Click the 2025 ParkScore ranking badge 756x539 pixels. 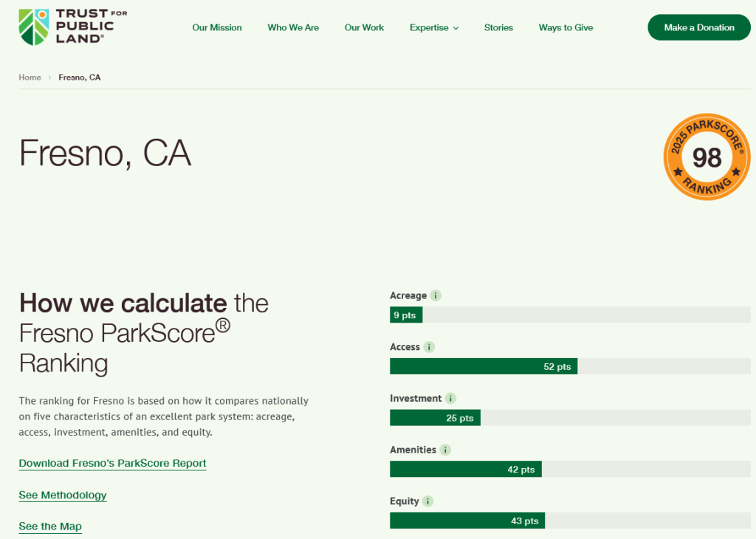point(707,157)
